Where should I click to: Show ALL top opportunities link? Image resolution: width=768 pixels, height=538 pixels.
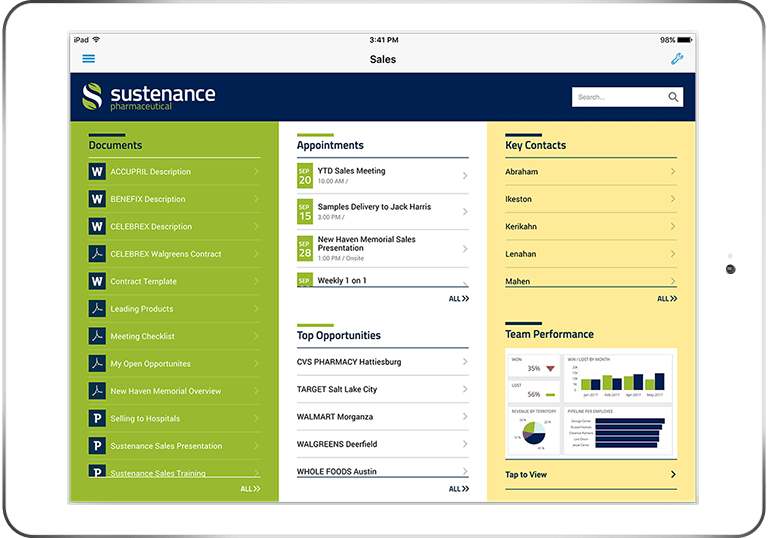pyautogui.click(x=458, y=489)
